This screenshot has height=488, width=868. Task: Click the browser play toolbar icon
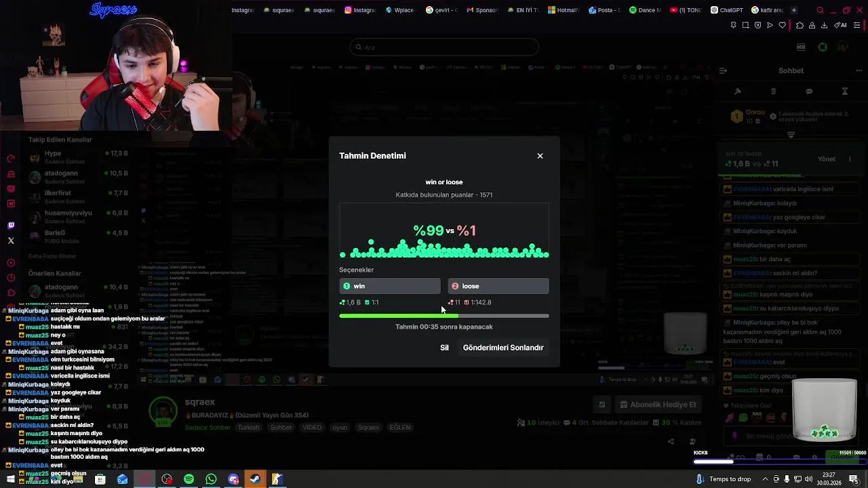770,25
